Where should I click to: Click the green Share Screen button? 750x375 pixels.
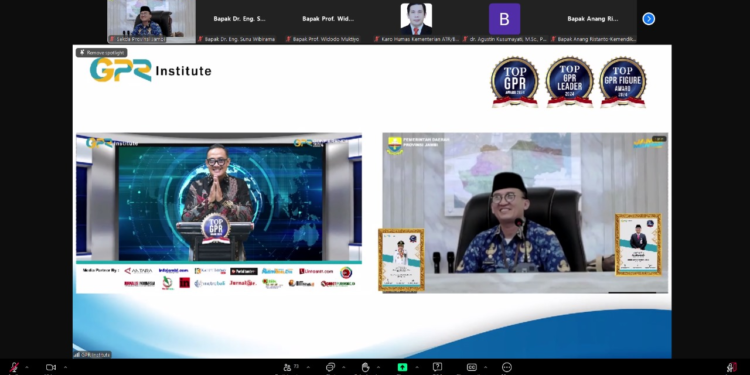click(402, 367)
